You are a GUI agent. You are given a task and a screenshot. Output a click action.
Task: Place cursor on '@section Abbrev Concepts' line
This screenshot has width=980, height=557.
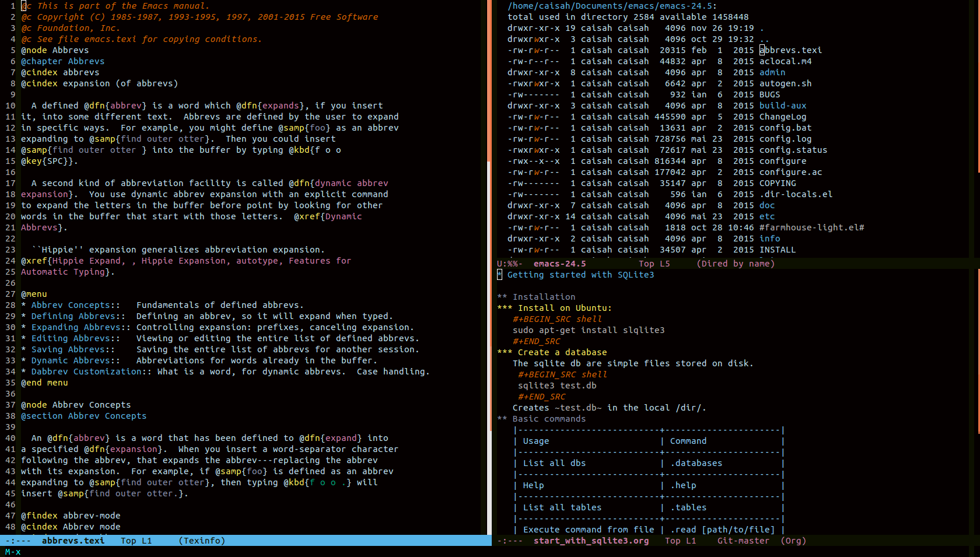coord(83,416)
